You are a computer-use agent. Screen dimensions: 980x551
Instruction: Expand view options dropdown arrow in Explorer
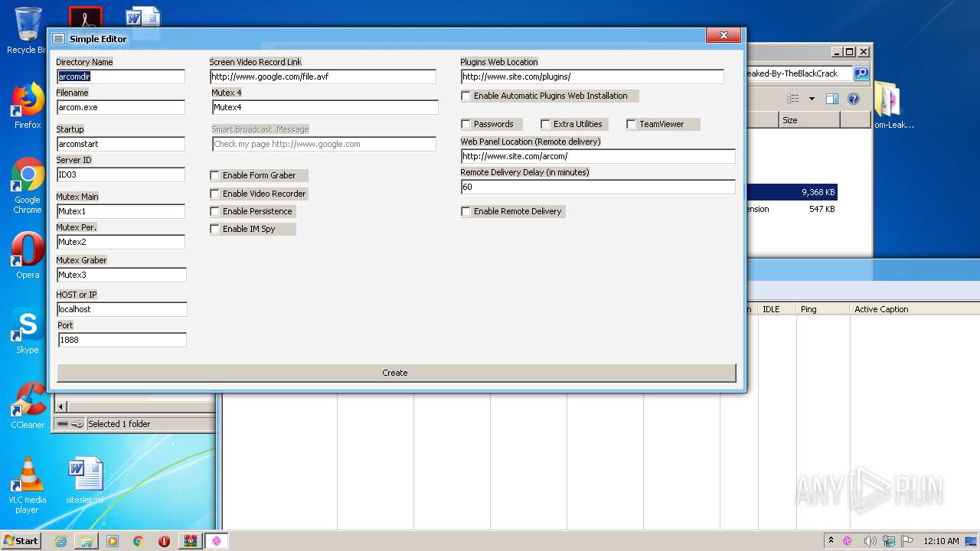812,99
